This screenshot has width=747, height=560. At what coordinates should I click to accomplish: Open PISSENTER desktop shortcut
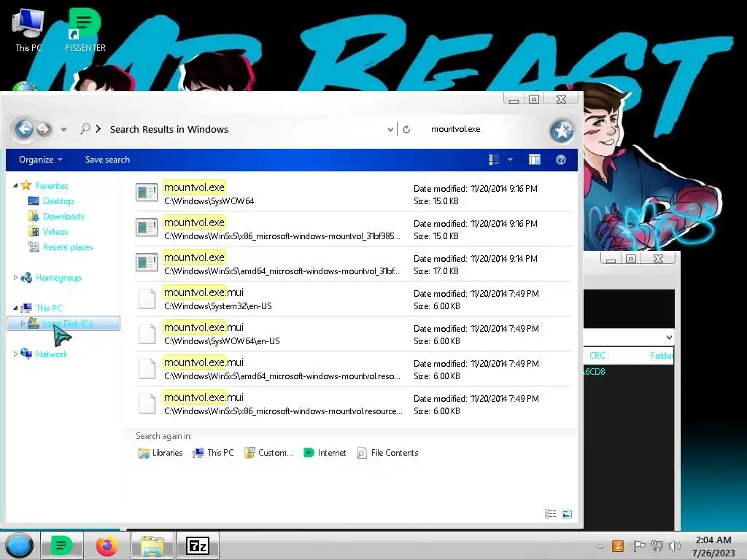tap(85, 30)
